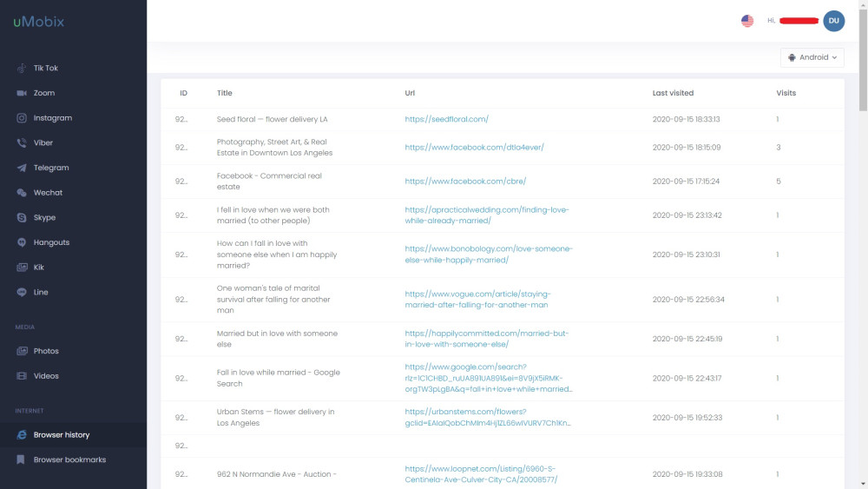Click the Last visited column header
868x489 pixels.
click(x=673, y=93)
